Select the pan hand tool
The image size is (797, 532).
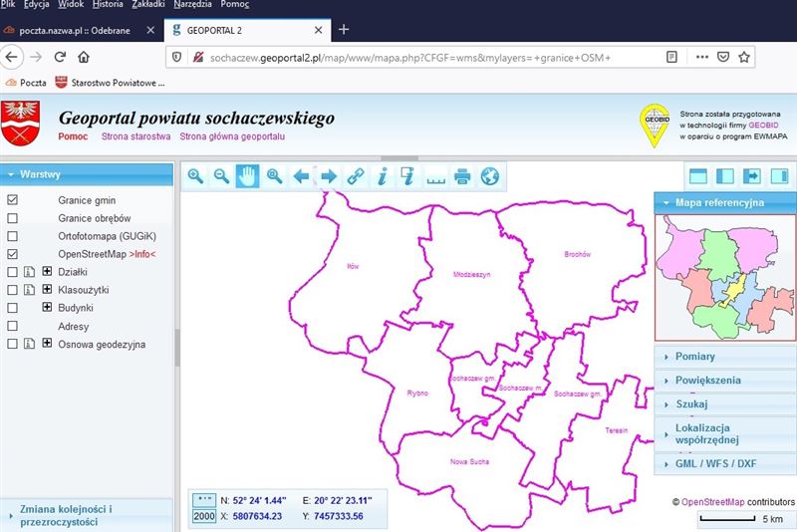point(248,176)
